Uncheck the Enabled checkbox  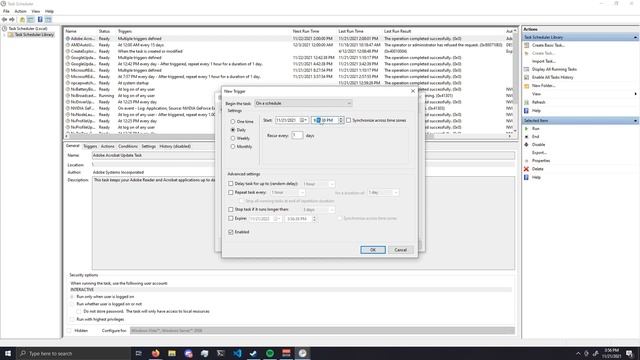231,232
